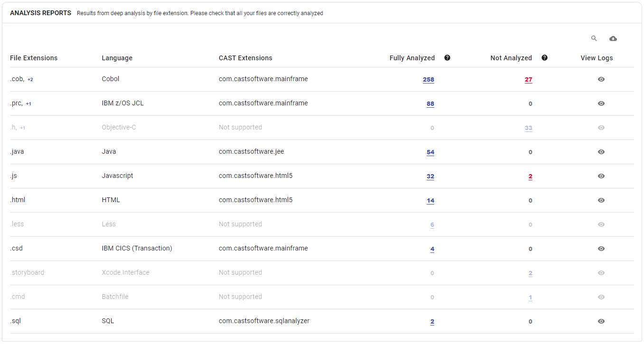644x344 pixels.
Task: Select com.castsoftware.jee extension cell
Action: [252, 151]
